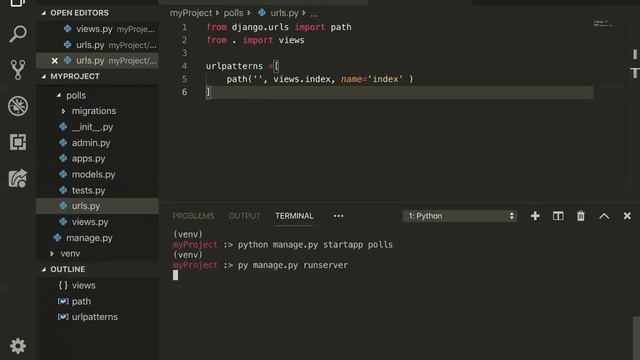This screenshot has height=360, width=640.
Task: Open the panel's more actions ellipsis
Action: (338, 216)
